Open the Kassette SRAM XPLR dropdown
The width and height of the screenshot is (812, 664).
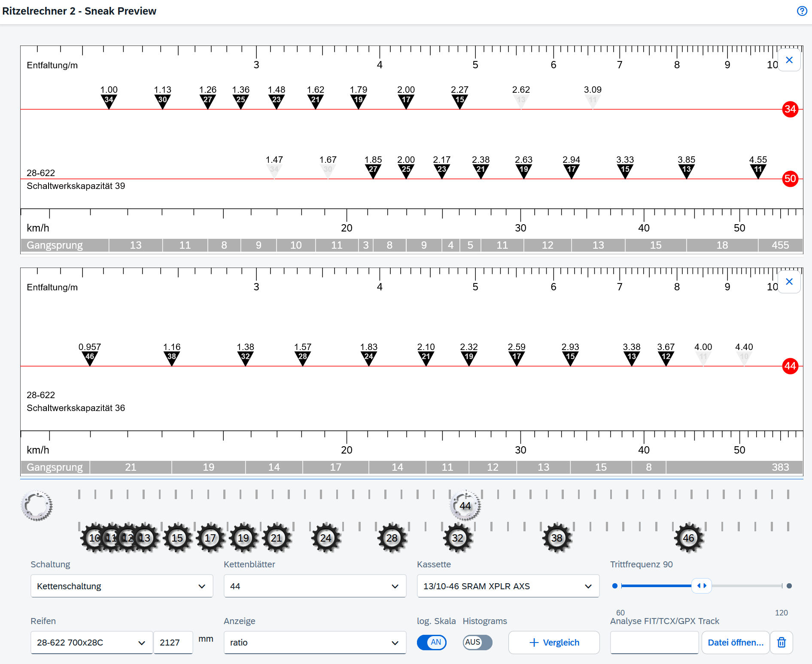click(508, 586)
